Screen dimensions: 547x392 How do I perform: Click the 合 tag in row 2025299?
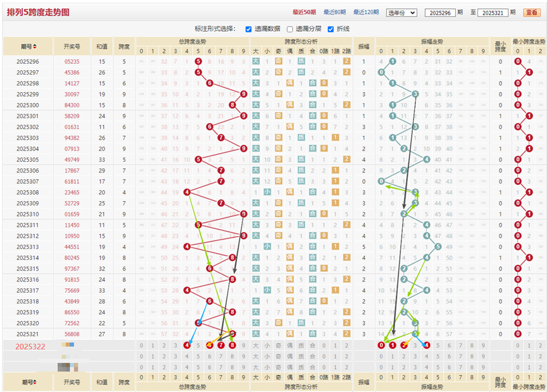312,94
